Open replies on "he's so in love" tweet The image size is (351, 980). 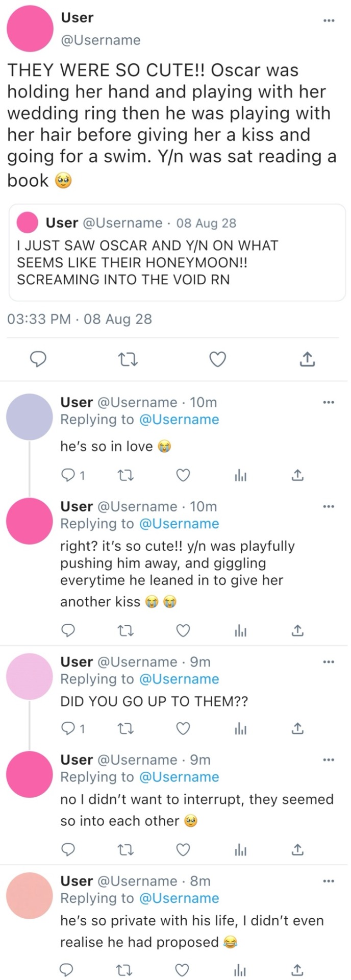pyautogui.click(x=68, y=476)
